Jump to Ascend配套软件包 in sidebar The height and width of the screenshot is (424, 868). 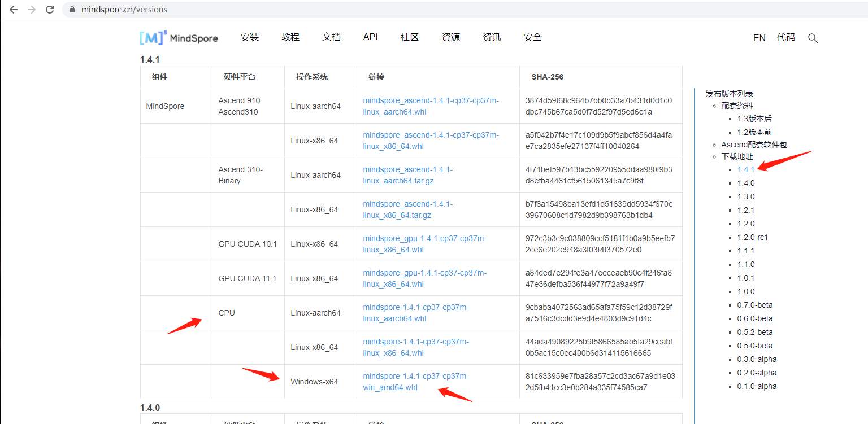[754, 145]
